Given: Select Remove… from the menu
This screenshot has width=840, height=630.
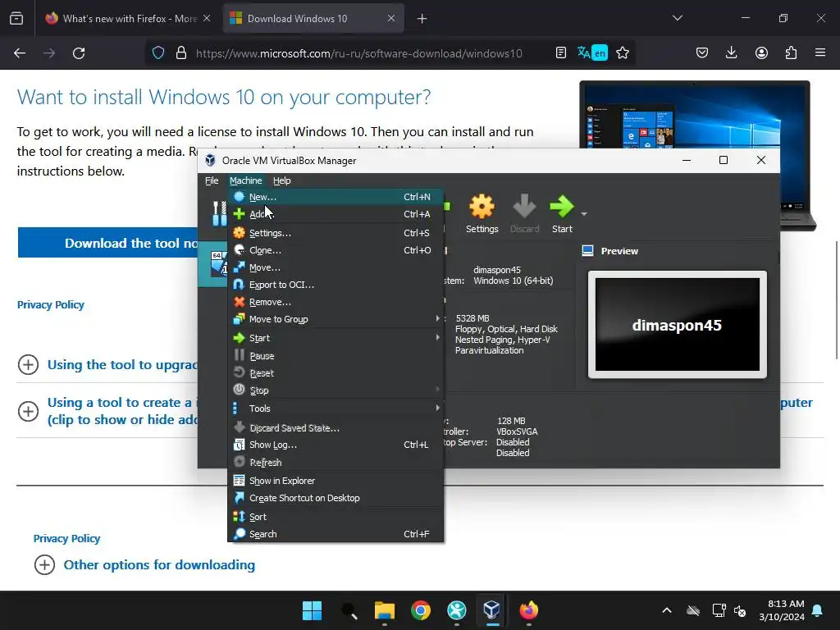Looking at the screenshot, I should [x=336, y=302].
